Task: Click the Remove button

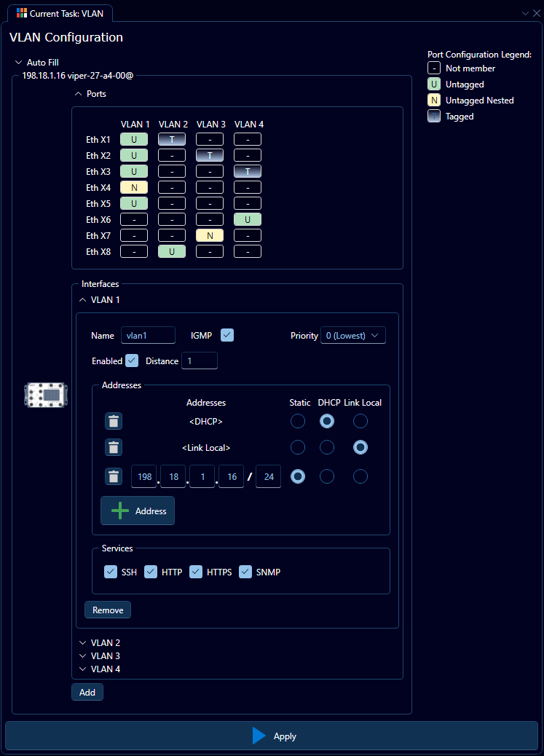Action: point(108,610)
